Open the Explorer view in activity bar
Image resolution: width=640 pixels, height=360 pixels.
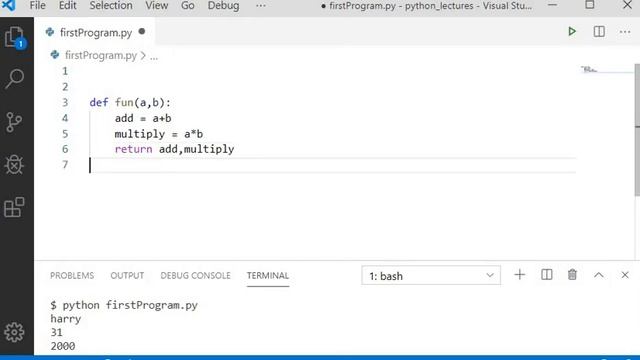point(16,38)
